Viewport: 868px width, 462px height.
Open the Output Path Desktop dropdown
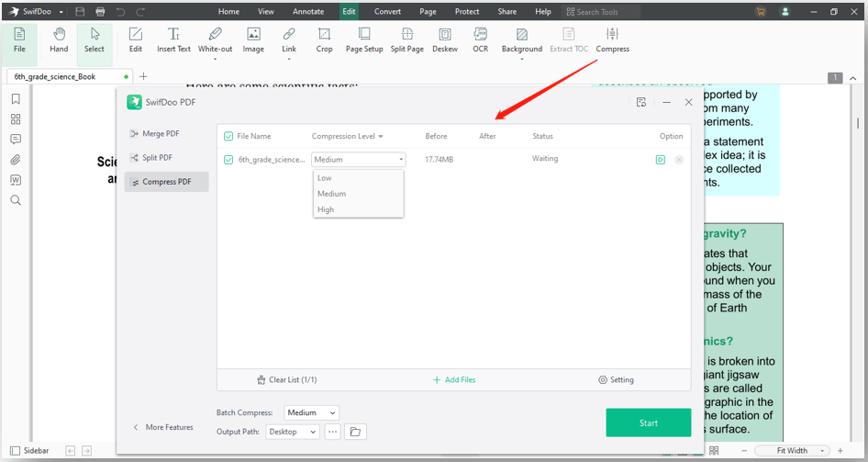click(x=293, y=432)
